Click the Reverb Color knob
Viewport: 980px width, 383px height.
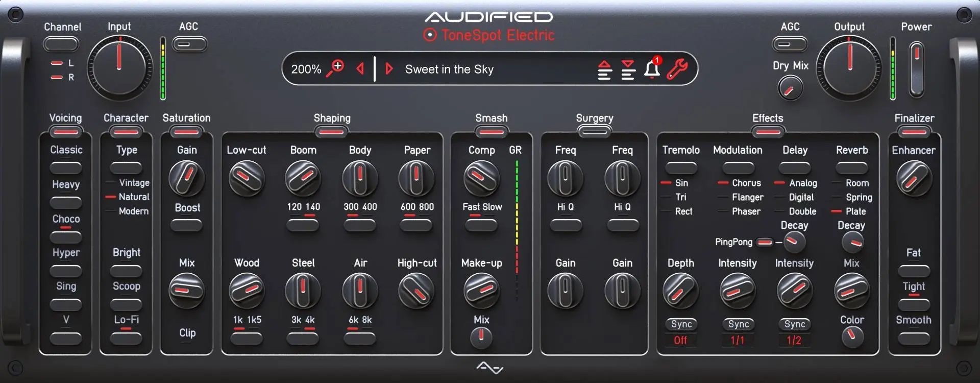[852, 338]
